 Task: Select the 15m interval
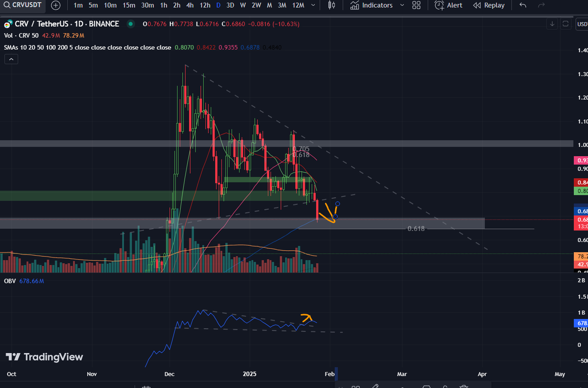coord(129,5)
